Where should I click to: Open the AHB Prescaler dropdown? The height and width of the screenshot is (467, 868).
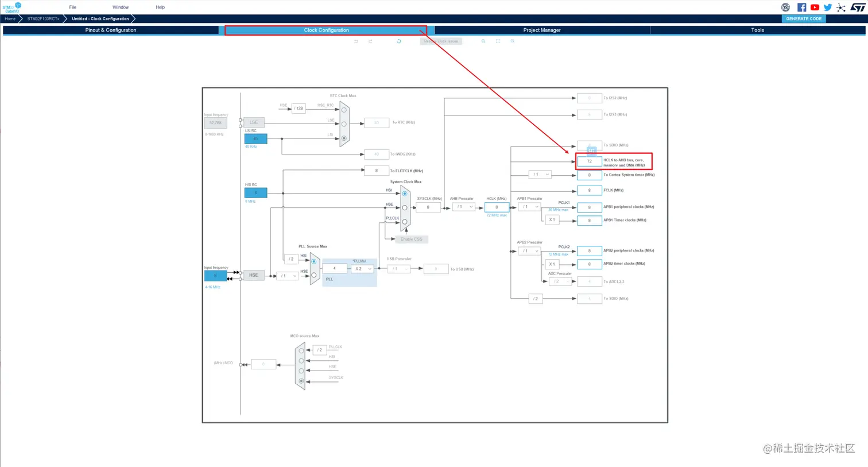(464, 207)
